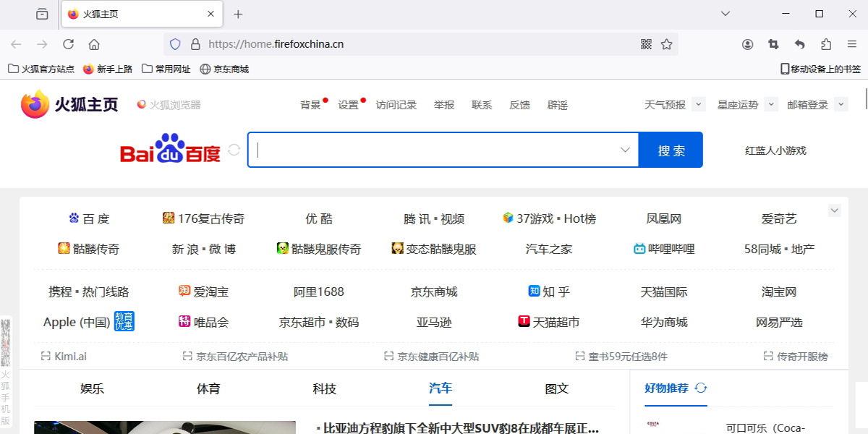Expand the 天气预报 dropdown arrow
Screen dimensions: 868x434
click(698, 105)
